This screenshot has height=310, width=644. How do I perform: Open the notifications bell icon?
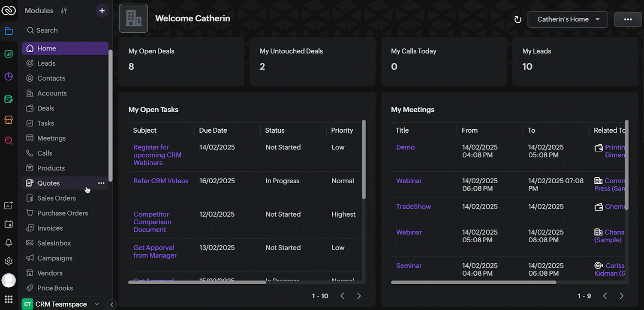point(9,242)
